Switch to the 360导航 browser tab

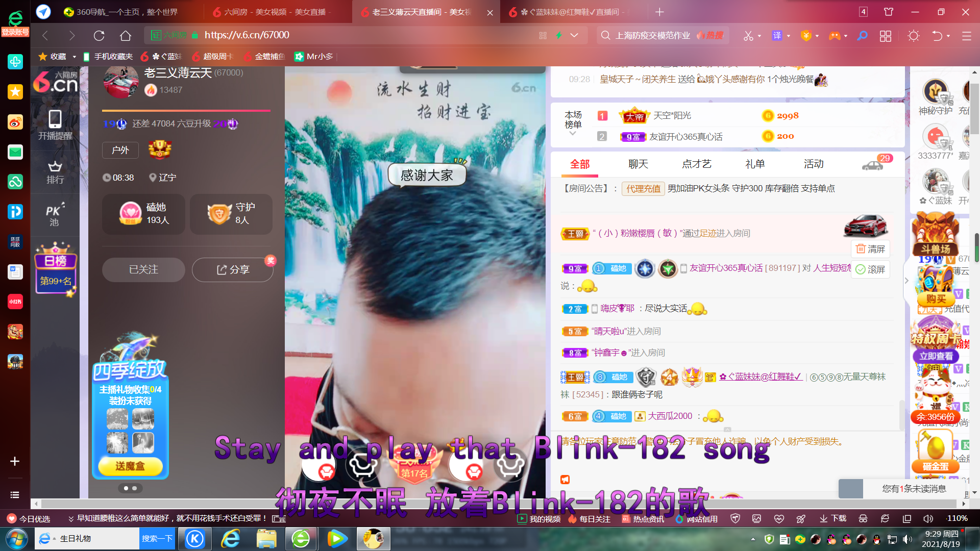(x=128, y=12)
